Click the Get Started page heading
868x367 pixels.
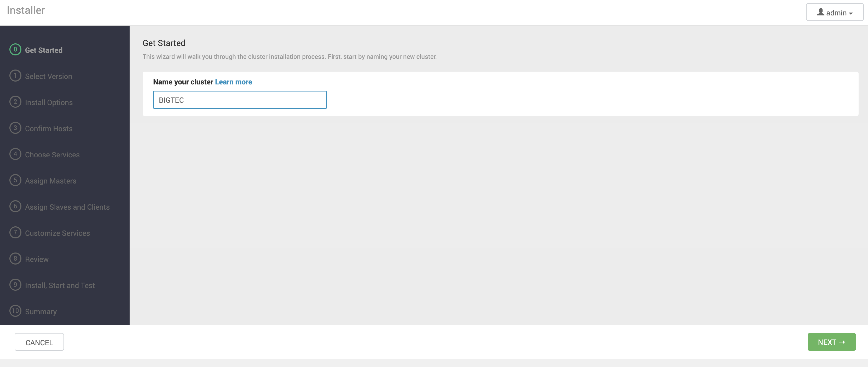164,43
